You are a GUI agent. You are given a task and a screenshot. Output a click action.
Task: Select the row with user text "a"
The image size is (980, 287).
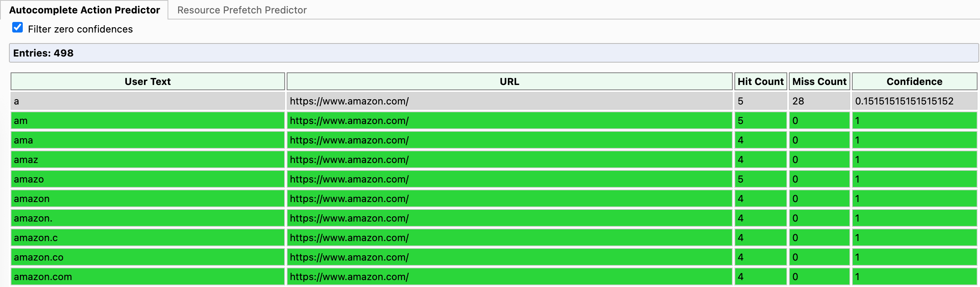tap(494, 101)
